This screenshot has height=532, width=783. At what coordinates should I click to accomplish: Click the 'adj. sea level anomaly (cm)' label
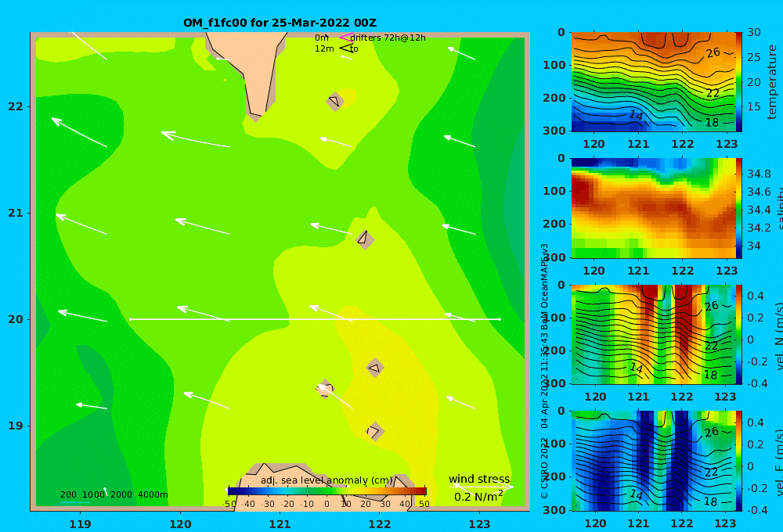click(327, 480)
